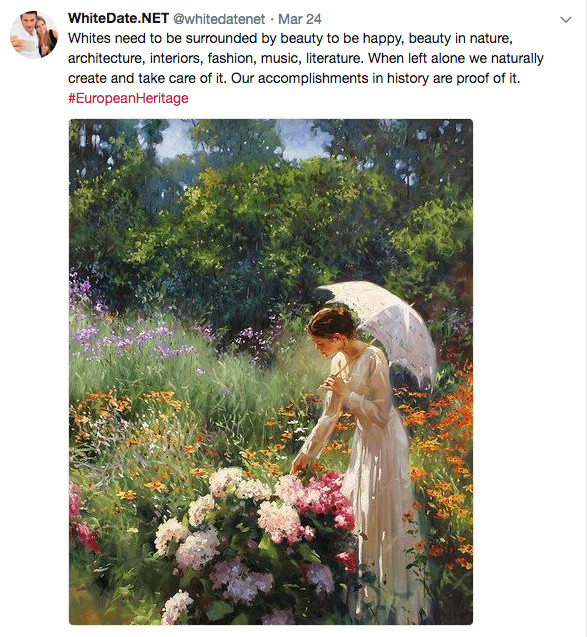Open the @whitedatenet handle link
This screenshot has height=637, width=587.
(219, 19)
